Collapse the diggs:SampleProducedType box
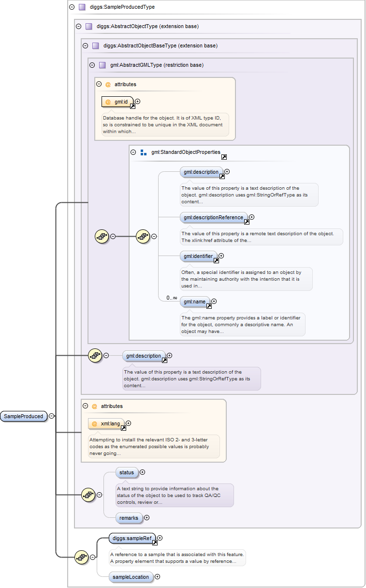Screen dimensions: 366x588 click(72, 7)
